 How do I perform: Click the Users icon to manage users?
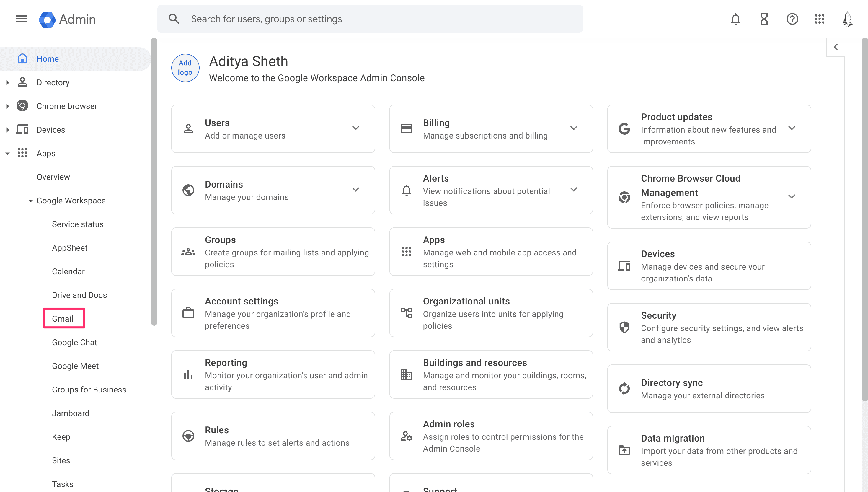pyautogui.click(x=188, y=128)
